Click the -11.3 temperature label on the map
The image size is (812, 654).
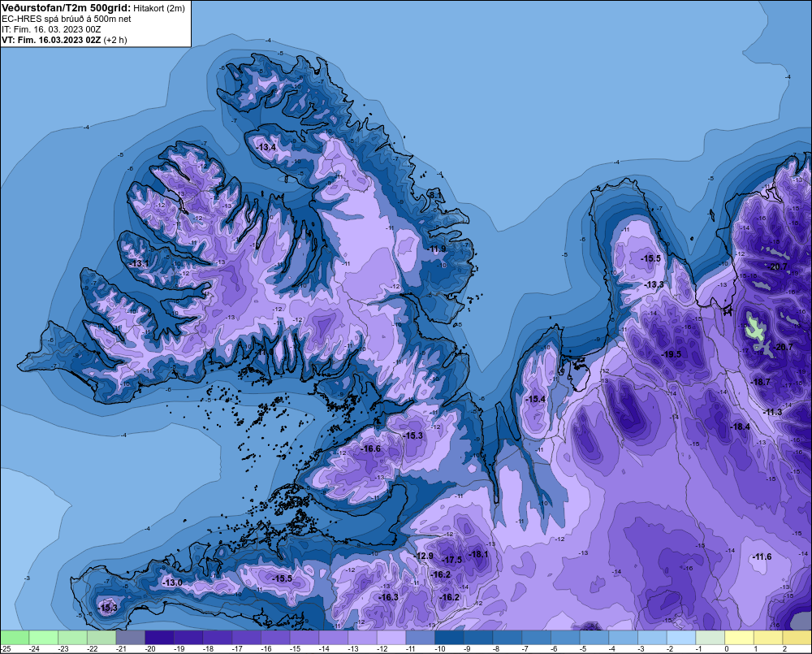pyautogui.click(x=773, y=411)
